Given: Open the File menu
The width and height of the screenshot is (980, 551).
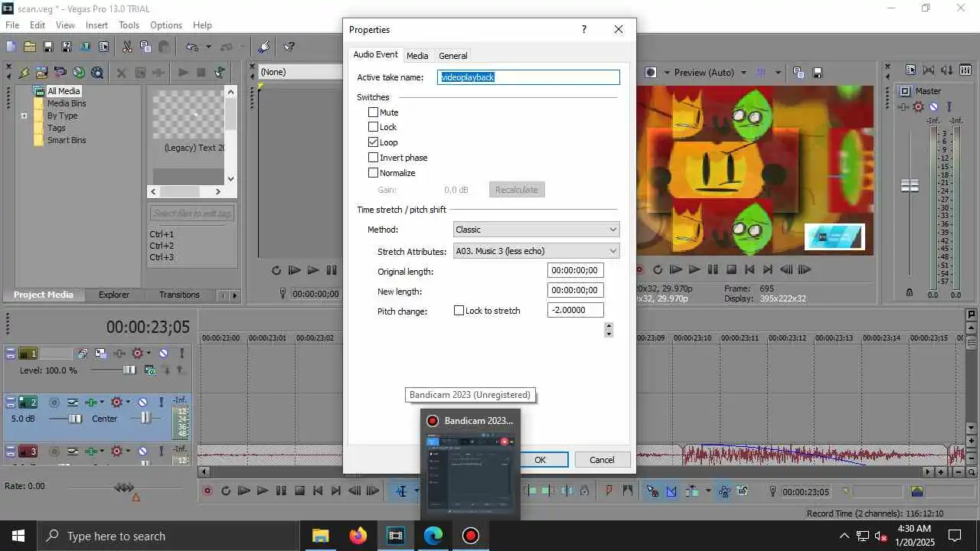Looking at the screenshot, I should pyautogui.click(x=12, y=25).
